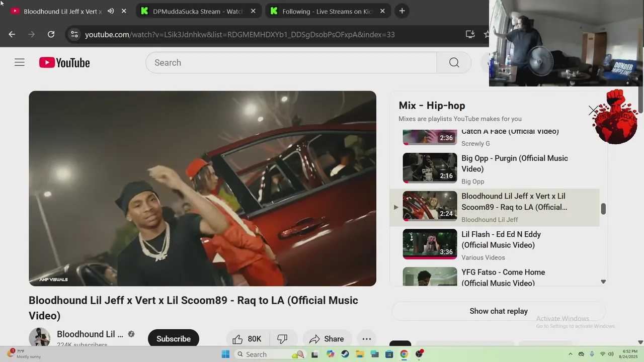Screen dimensions: 644x362
Task: Open more actions three-dot menu
Action: tap(367, 338)
